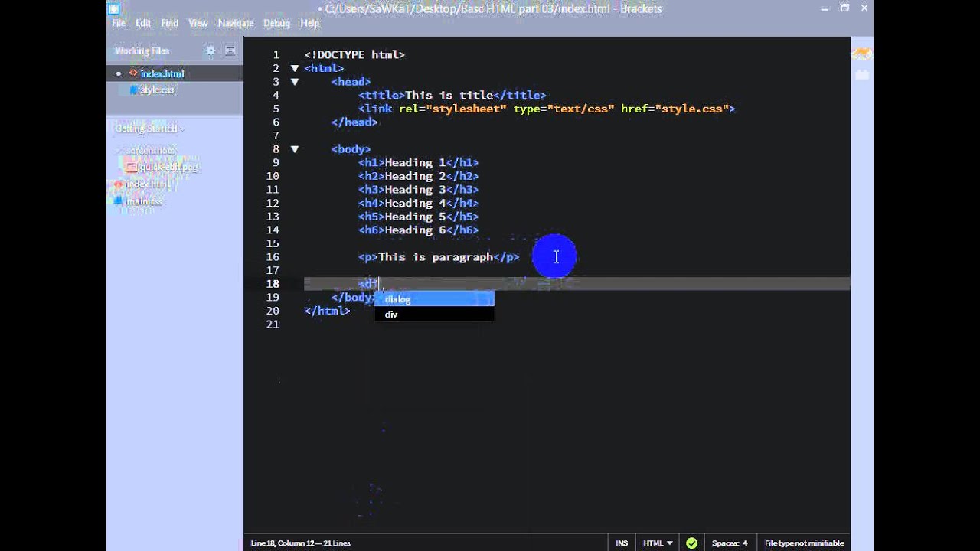
Task: Click 'This is paragraph' text on line 16
Action: click(x=436, y=257)
